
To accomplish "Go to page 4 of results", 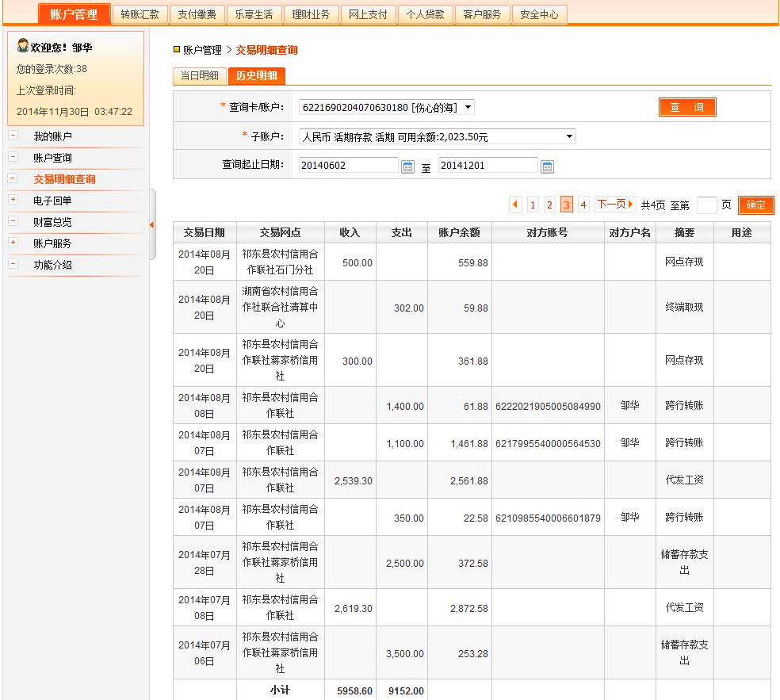I will tap(583, 205).
